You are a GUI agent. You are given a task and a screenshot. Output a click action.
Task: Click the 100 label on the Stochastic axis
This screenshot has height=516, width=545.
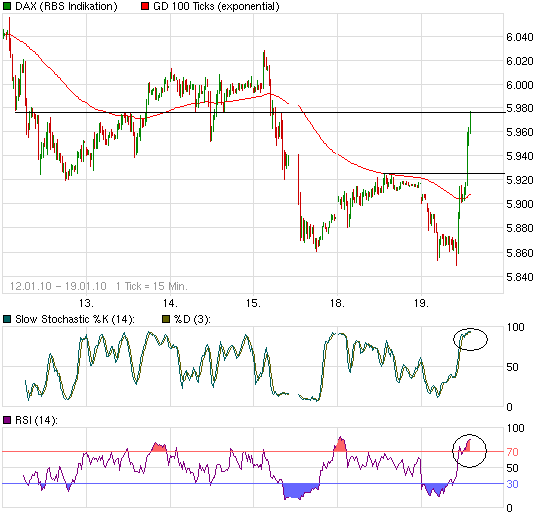point(515,327)
